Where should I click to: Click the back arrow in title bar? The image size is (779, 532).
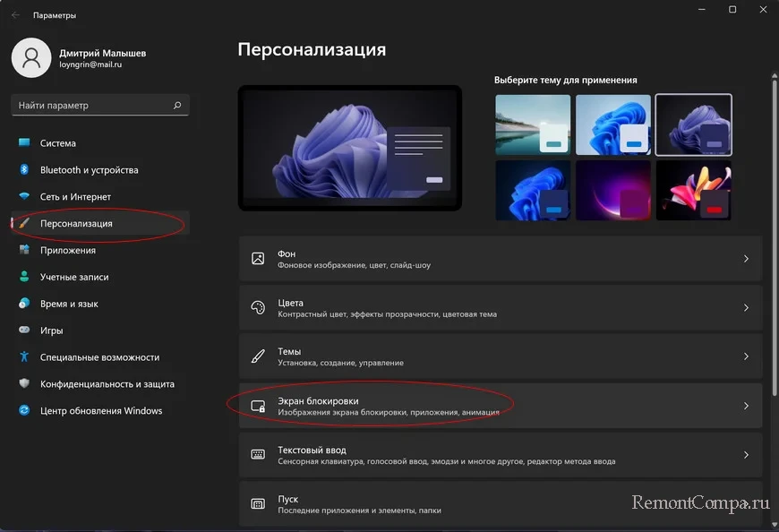tap(15, 15)
